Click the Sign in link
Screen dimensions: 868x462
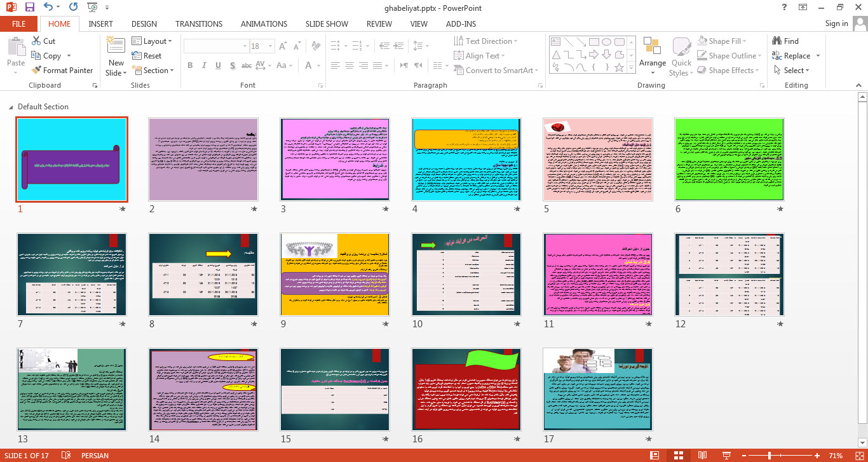(x=836, y=24)
